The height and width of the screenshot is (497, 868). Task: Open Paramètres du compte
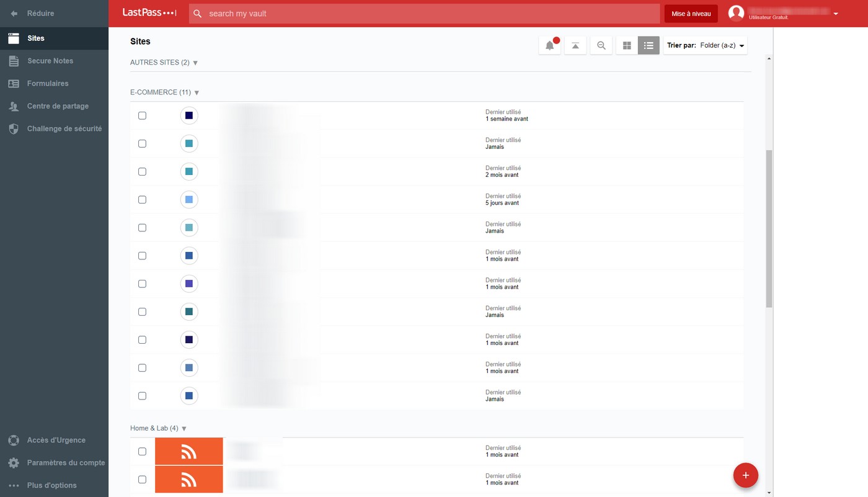54,463
